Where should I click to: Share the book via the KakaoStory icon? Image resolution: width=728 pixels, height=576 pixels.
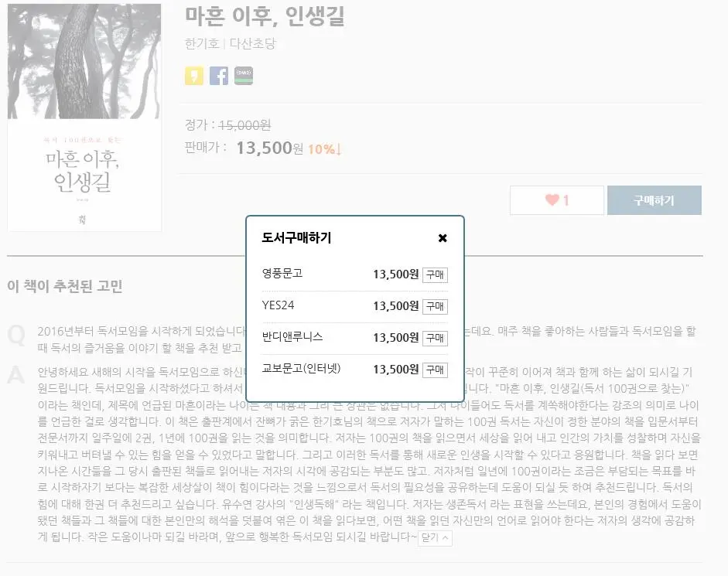point(193,76)
